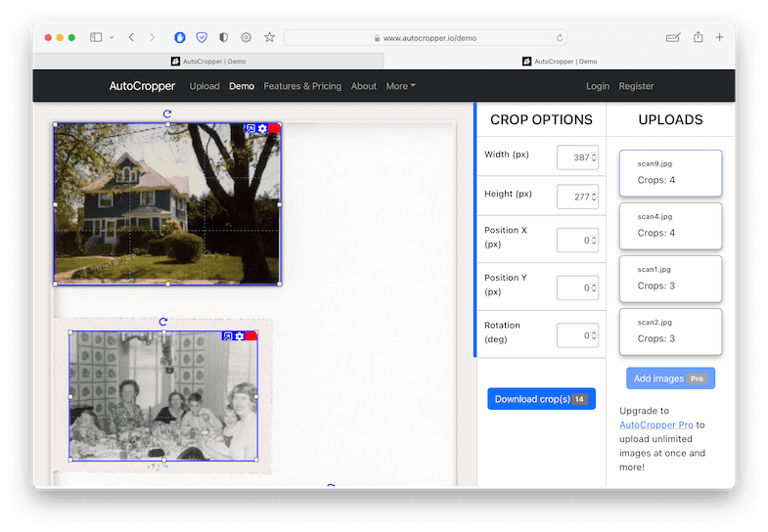Click the Login link

pyautogui.click(x=598, y=86)
